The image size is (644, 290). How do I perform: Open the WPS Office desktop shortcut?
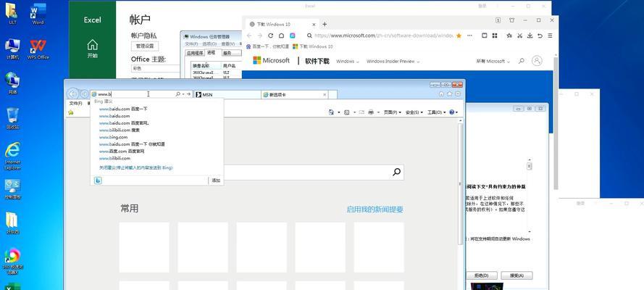coord(38,49)
